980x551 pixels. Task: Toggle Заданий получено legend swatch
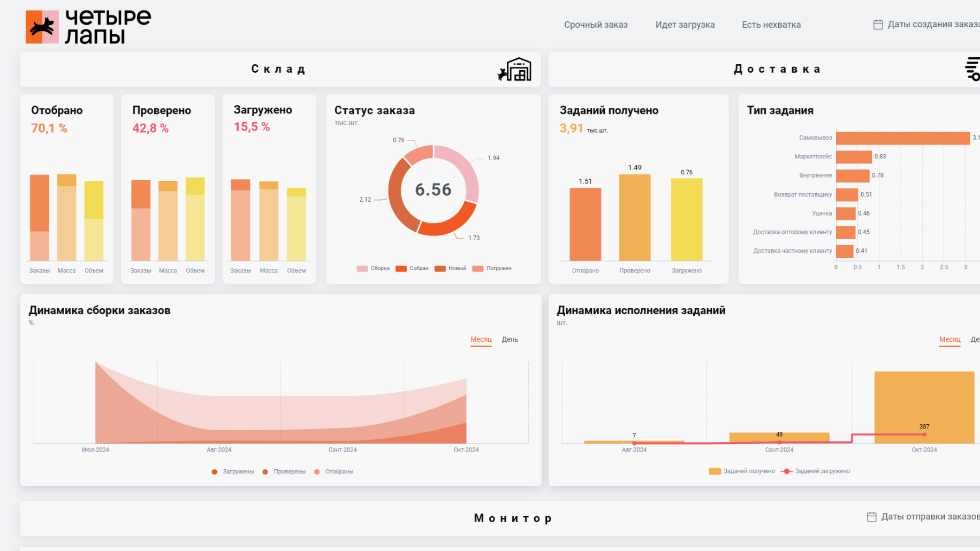[715, 471]
